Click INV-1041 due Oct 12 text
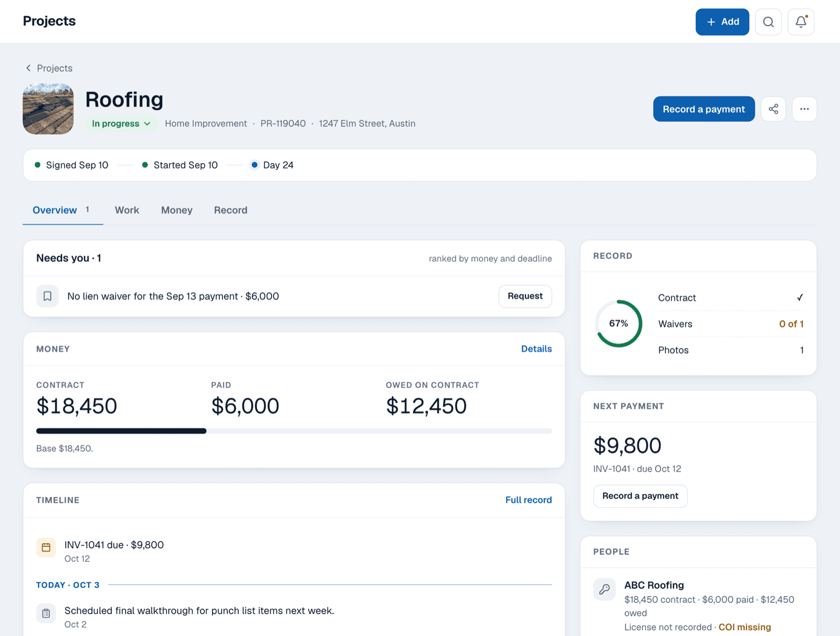 click(637, 469)
